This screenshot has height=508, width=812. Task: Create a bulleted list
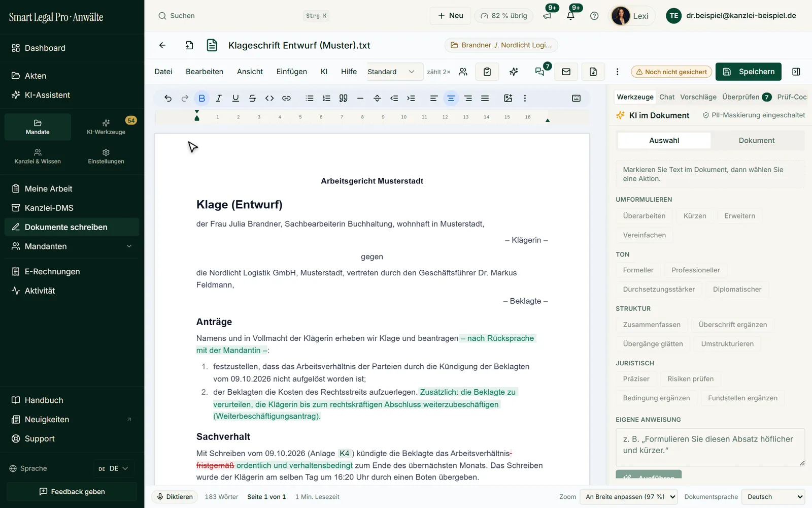(310, 99)
